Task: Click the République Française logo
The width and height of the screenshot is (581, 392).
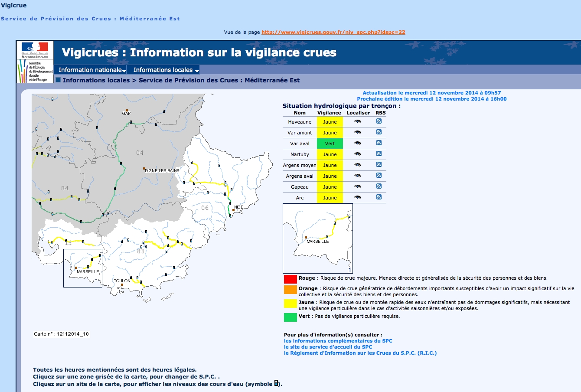Action: point(35,50)
